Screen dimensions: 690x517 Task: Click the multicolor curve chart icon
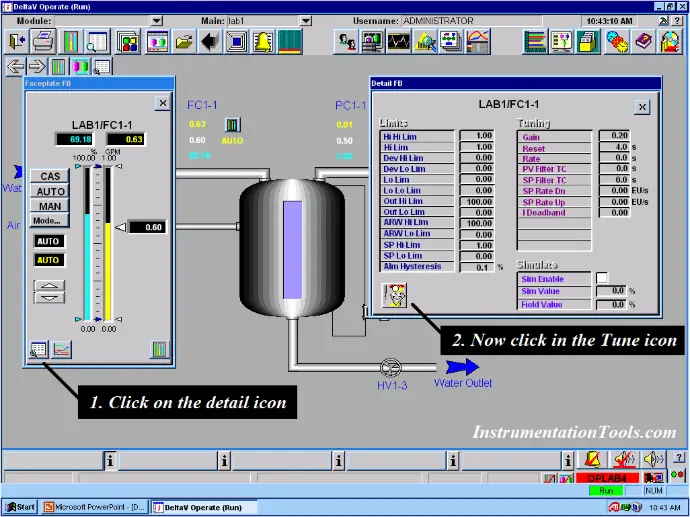478,42
